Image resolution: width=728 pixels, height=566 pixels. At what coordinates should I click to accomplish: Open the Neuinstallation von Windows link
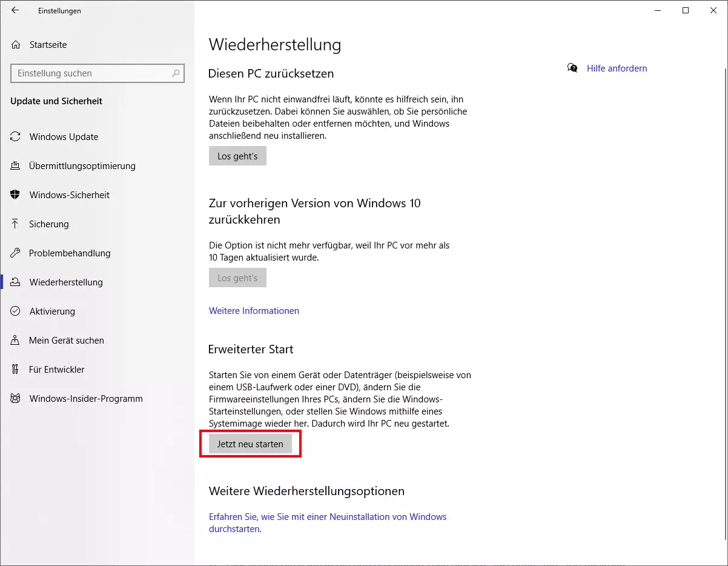[328, 523]
